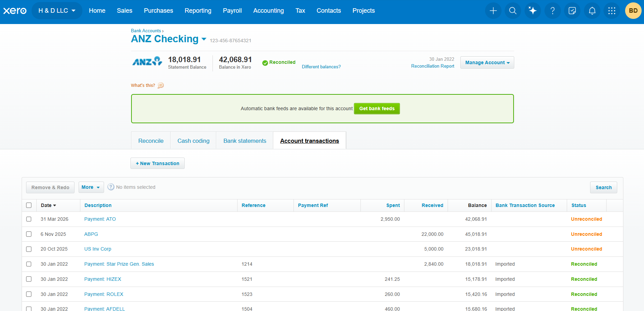
Task: Sort by the Date column header
Action: [48, 205]
